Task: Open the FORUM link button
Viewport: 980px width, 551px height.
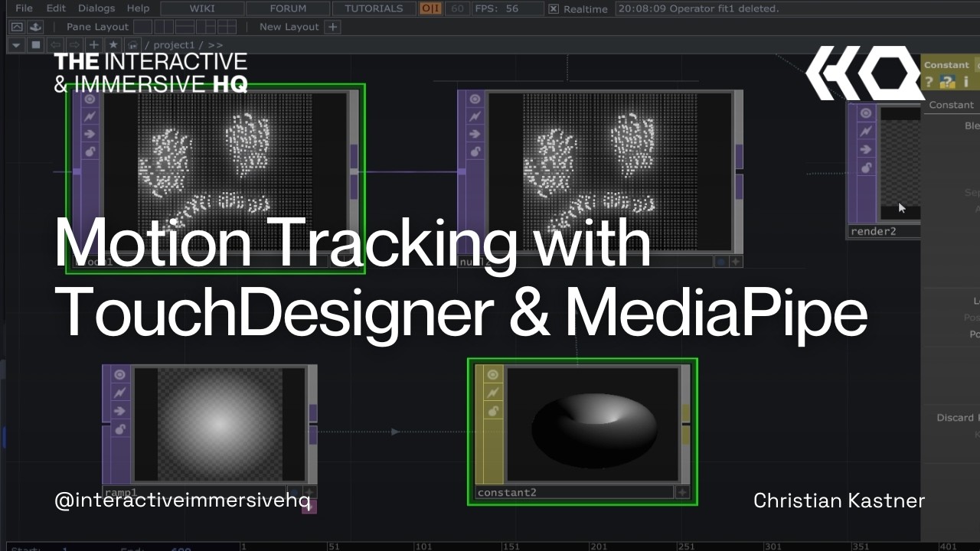Action: [288, 8]
